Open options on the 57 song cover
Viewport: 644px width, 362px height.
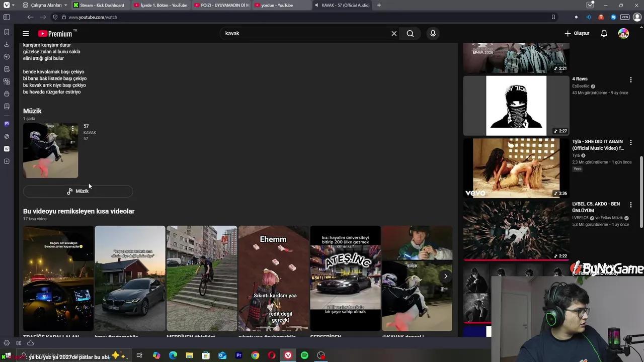73,129
